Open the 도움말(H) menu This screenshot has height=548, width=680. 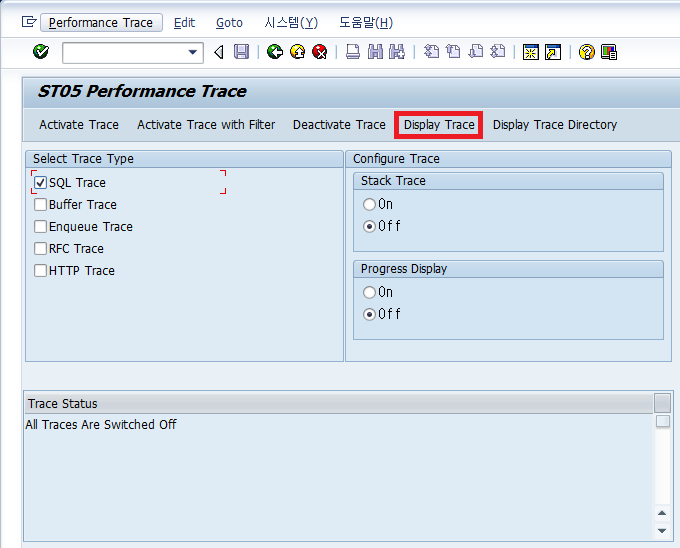366,23
